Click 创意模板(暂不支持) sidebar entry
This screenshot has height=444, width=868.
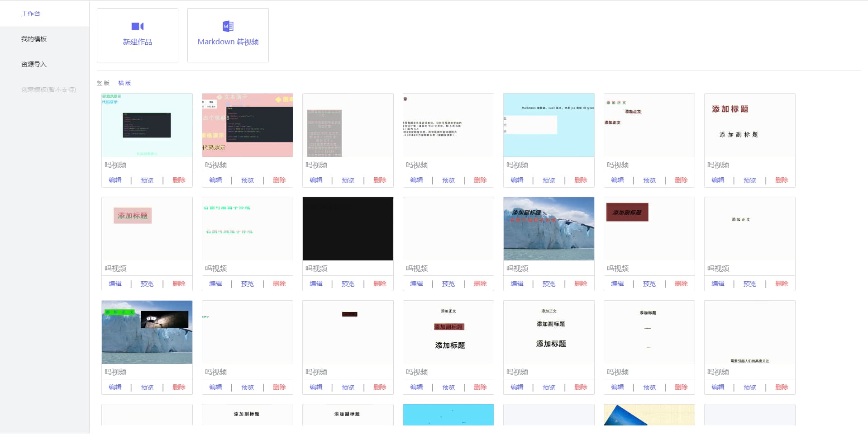[48, 90]
